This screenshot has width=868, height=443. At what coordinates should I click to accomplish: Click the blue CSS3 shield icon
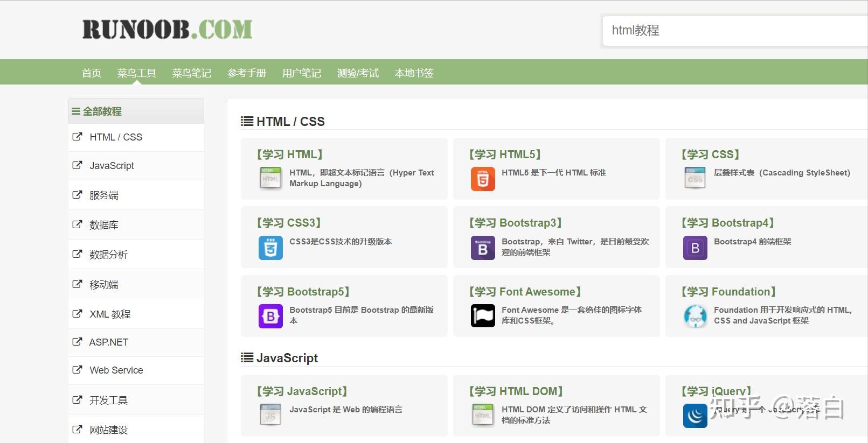pos(270,248)
